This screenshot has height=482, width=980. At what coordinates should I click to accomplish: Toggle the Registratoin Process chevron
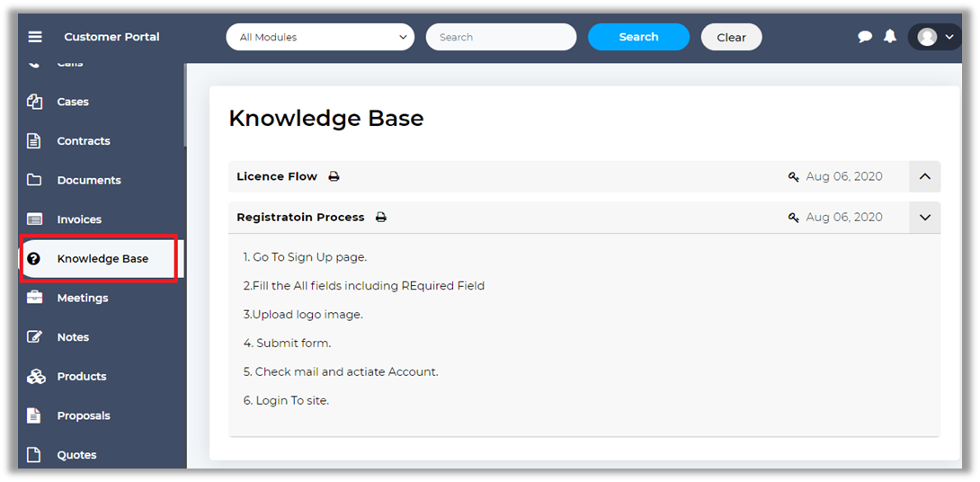[924, 218]
